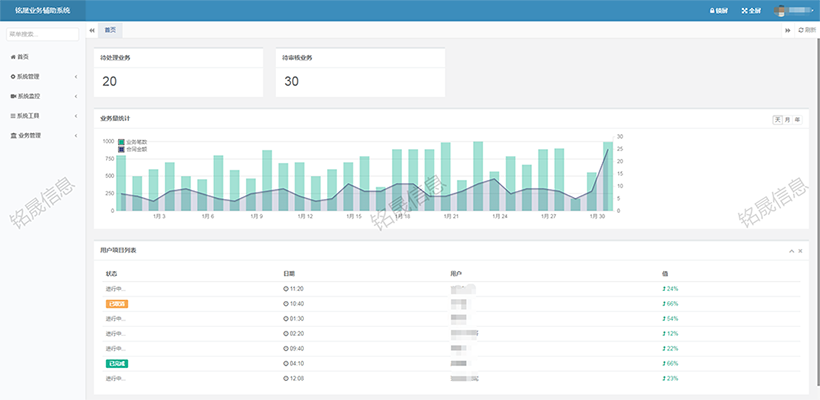Click the 04:10 time cell
Image resolution: width=820 pixels, height=400 pixels.
[x=293, y=363]
